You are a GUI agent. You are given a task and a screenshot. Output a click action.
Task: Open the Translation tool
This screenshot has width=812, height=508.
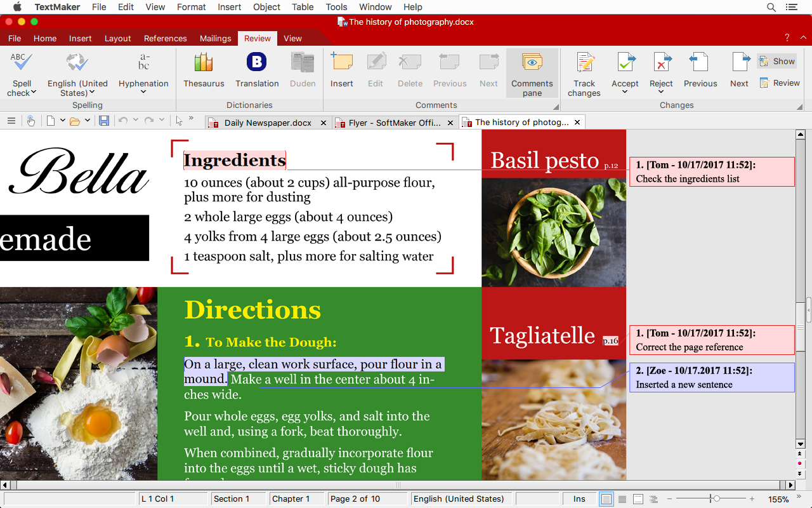pyautogui.click(x=257, y=70)
